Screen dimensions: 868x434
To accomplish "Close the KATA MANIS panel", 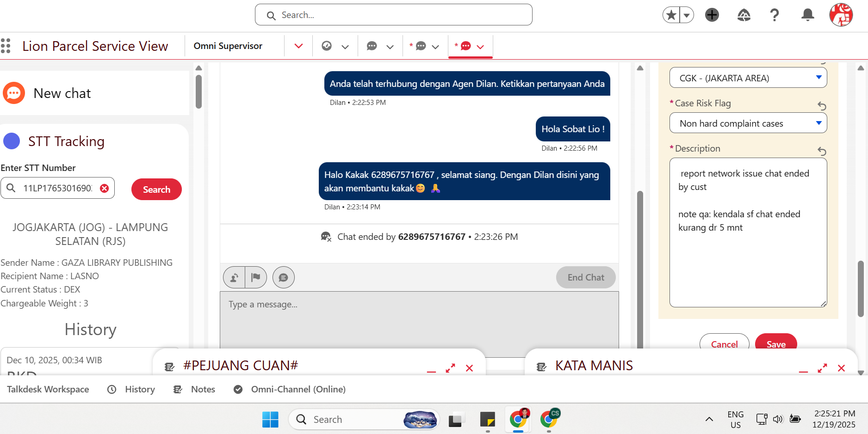I will [841, 368].
